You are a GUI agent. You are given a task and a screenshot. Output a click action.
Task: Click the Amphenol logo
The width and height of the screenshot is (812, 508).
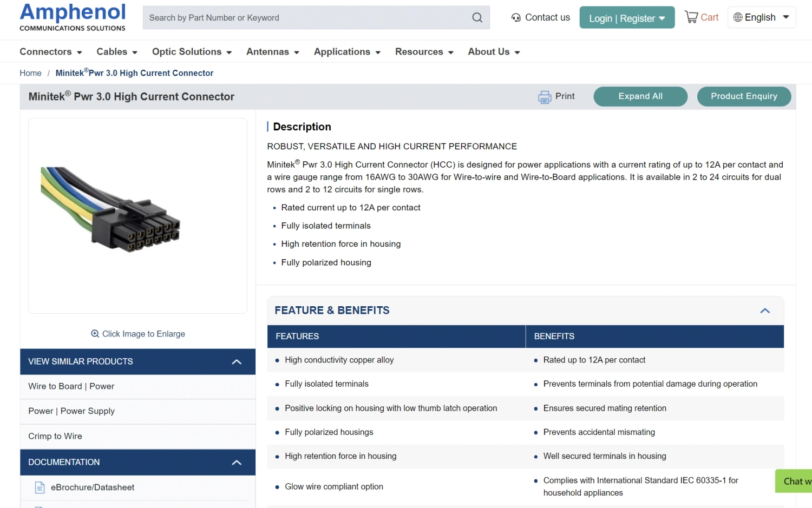tap(73, 17)
